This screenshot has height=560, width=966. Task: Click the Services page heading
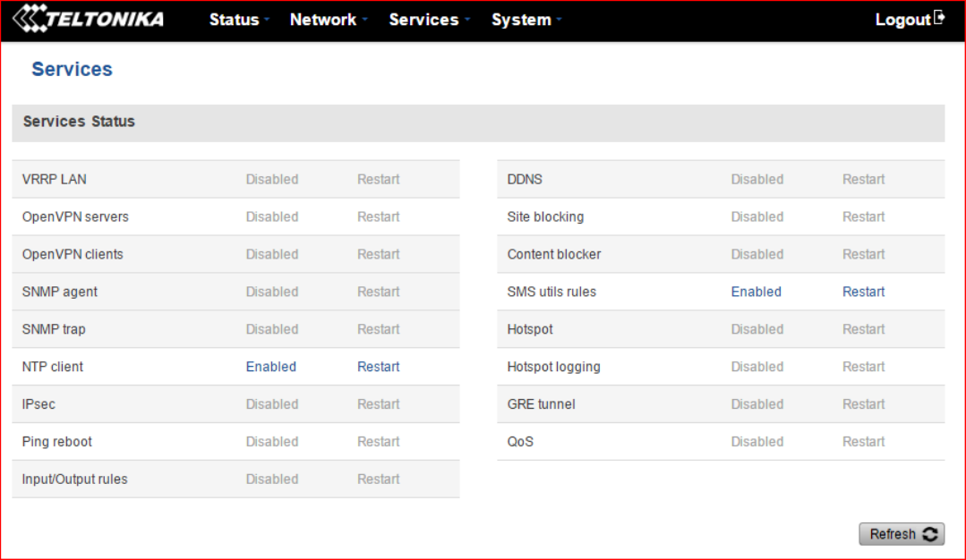72,69
